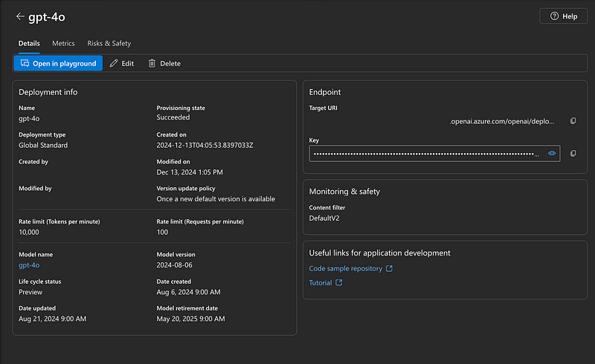Viewport: 595px width, 364px height.
Task: Click the masked Key input field
Action: (x=434, y=153)
